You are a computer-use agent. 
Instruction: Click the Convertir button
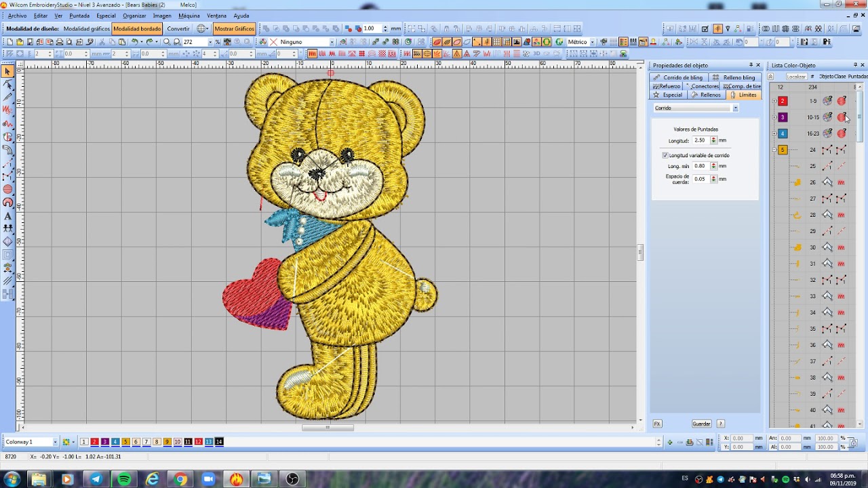[178, 28]
